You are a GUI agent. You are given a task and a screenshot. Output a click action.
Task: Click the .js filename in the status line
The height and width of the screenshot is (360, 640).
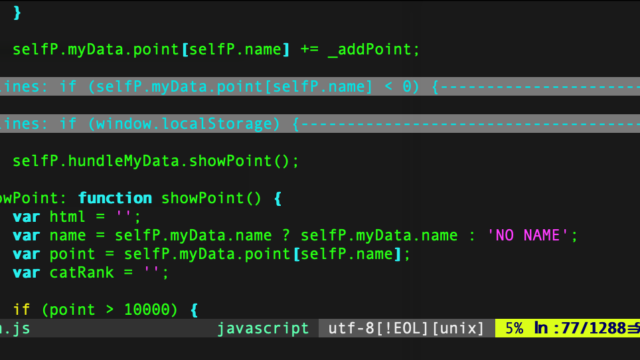[15, 329]
